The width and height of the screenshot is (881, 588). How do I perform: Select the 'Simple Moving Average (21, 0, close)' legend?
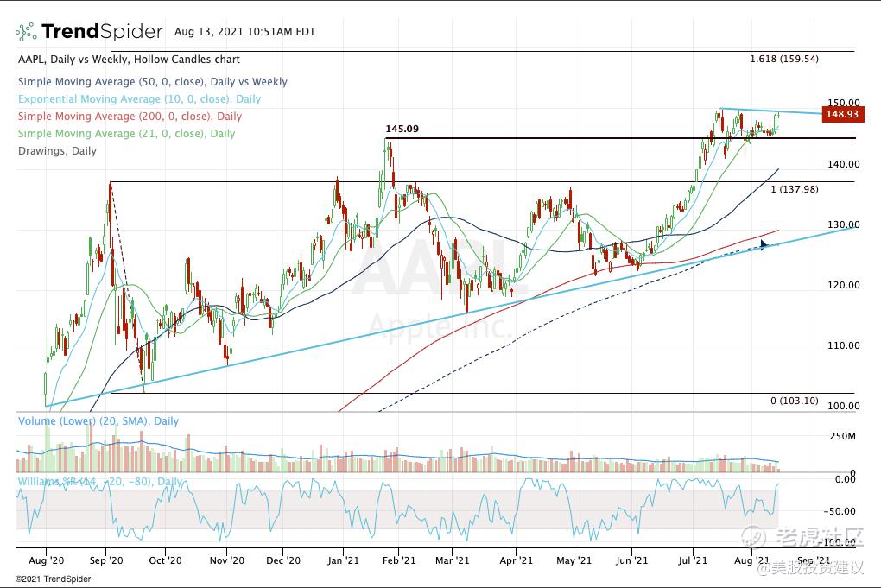click(x=126, y=134)
